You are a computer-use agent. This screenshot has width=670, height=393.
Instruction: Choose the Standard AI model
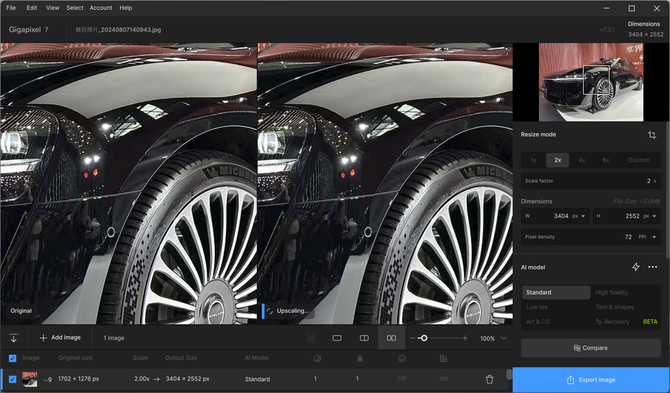556,293
